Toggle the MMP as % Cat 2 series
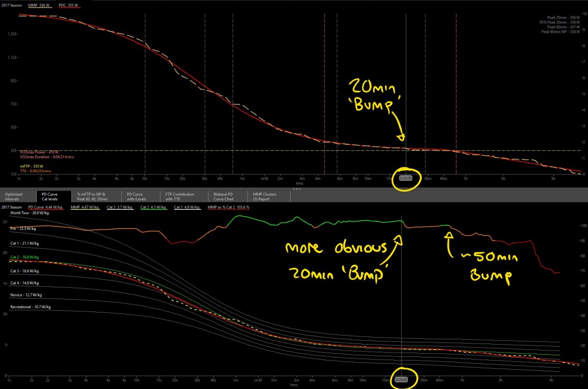The width and height of the screenshot is (588, 389). [x=229, y=207]
